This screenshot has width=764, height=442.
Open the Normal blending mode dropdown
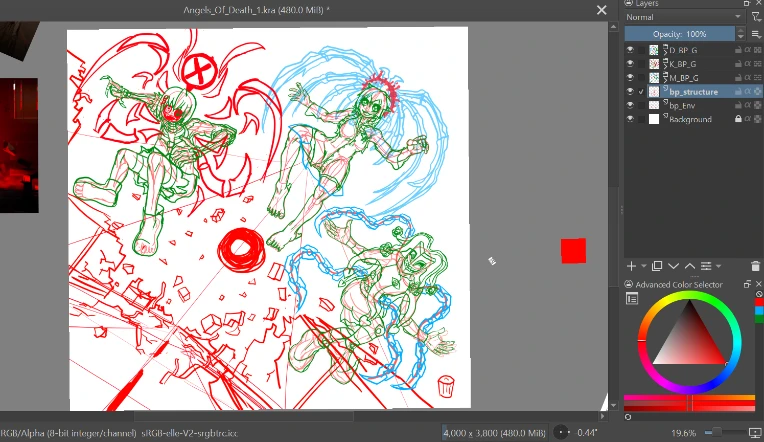tap(684, 17)
